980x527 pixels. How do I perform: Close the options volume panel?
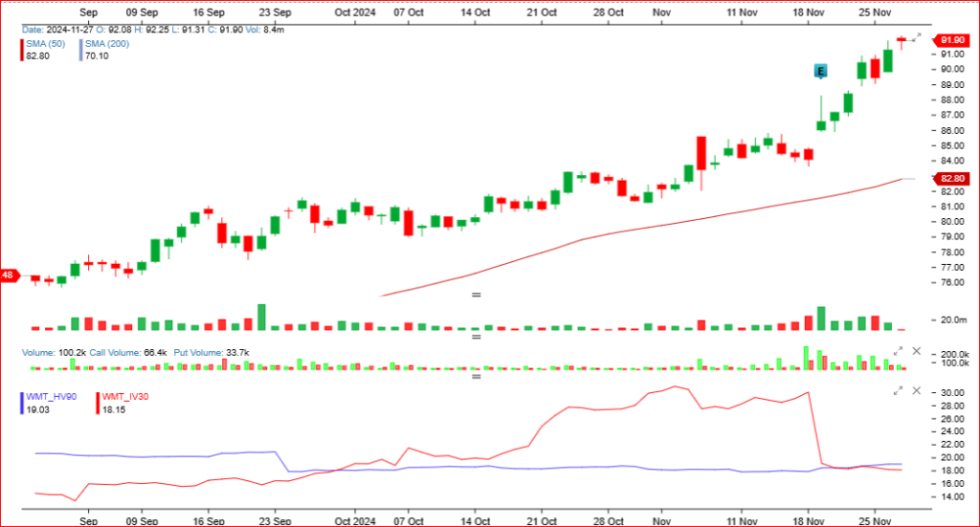click(916, 352)
